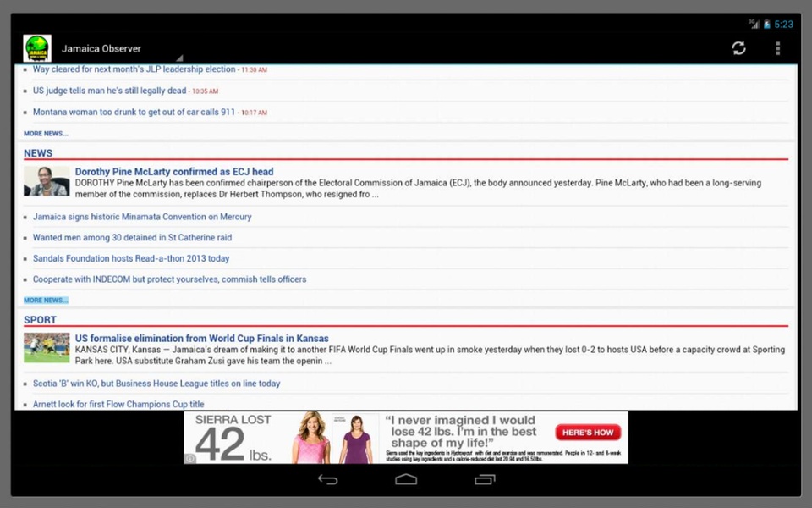The image size is (812, 508).
Task: Tap the 11:30 AM timestamp
Action: tap(255, 70)
